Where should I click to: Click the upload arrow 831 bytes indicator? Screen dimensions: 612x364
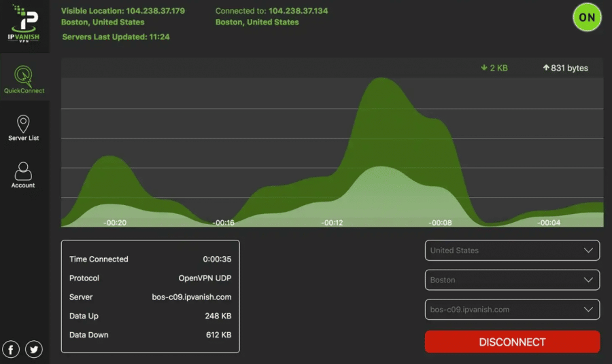pos(565,68)
